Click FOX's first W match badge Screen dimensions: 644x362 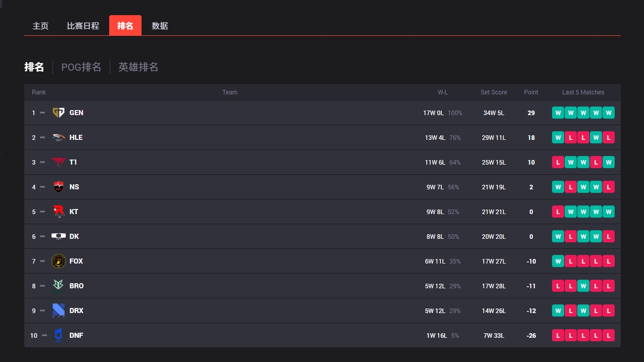click(558, 261)
